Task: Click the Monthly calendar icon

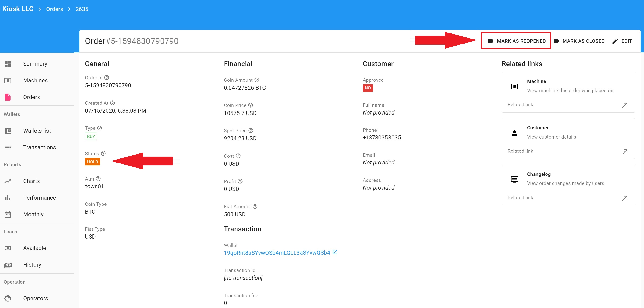Action: click(8, 214)
